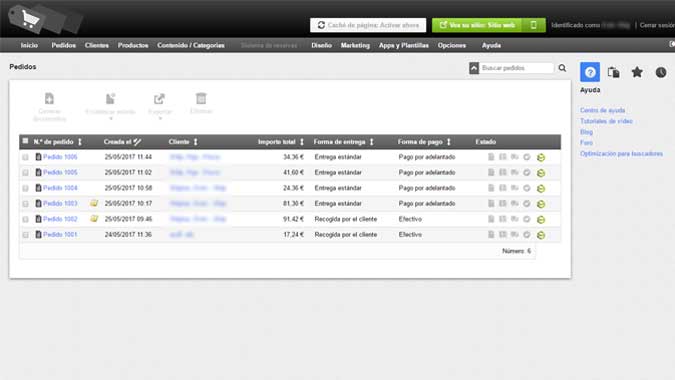Open the blue Ayuda question-mark panel icon
Viewport: 675px width, 380px height.
(x=590, y=72)
